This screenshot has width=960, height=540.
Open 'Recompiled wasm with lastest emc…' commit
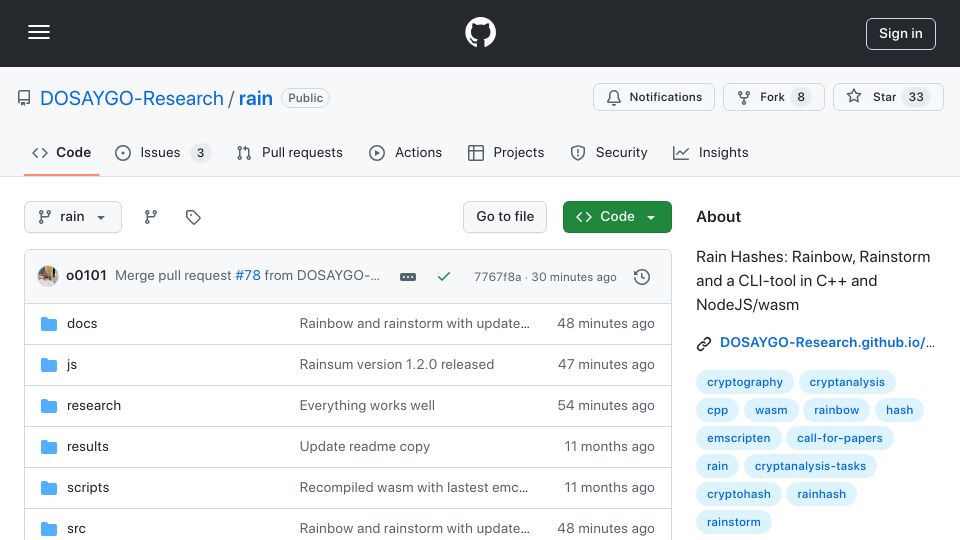(x=414, y=487)
